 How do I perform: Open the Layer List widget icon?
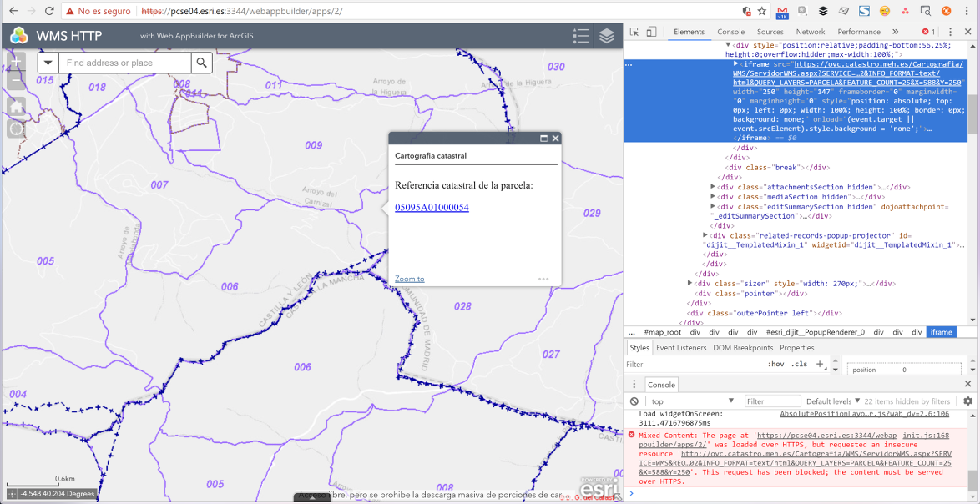(x=606, y=36)
